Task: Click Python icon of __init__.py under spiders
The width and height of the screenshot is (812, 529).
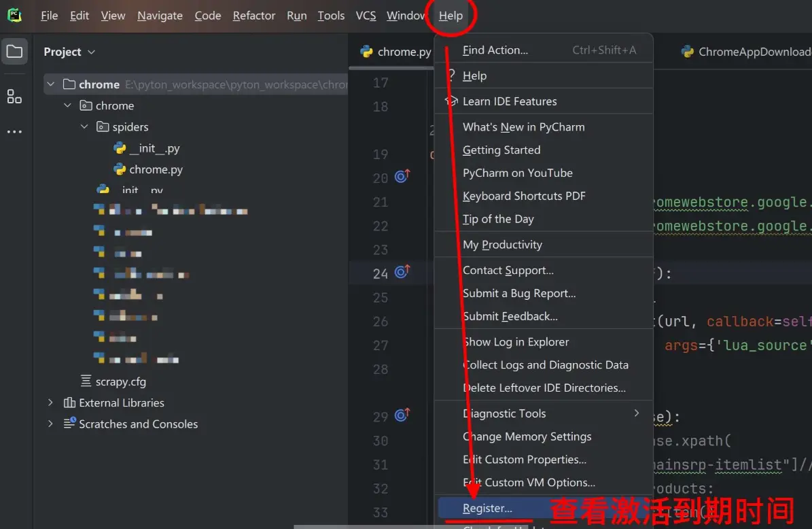Action: pos(120,148)
